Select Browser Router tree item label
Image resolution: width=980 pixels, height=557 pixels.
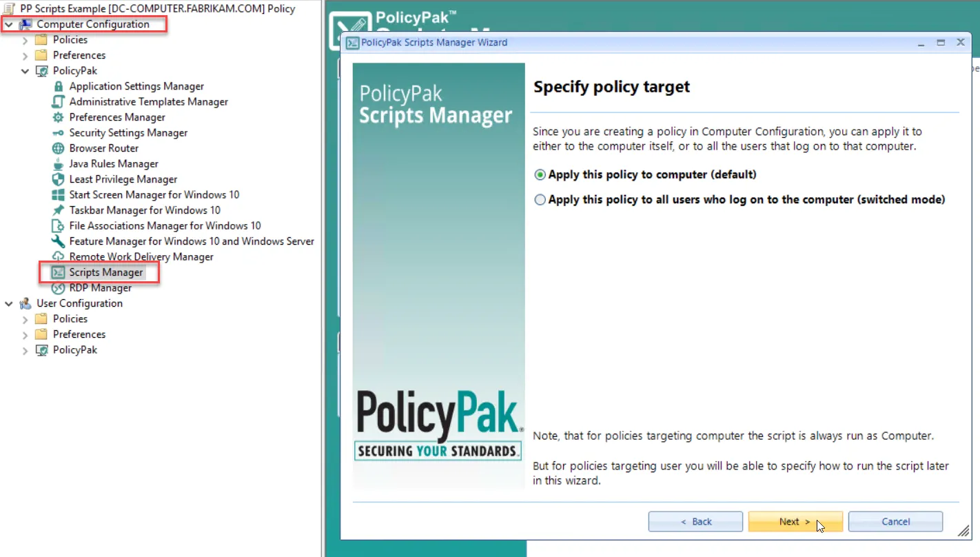[x=104, y=148]
